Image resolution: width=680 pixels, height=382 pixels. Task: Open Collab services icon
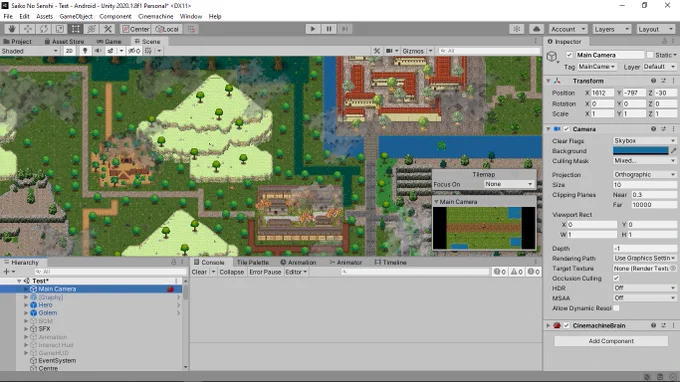tap(517, 29)
